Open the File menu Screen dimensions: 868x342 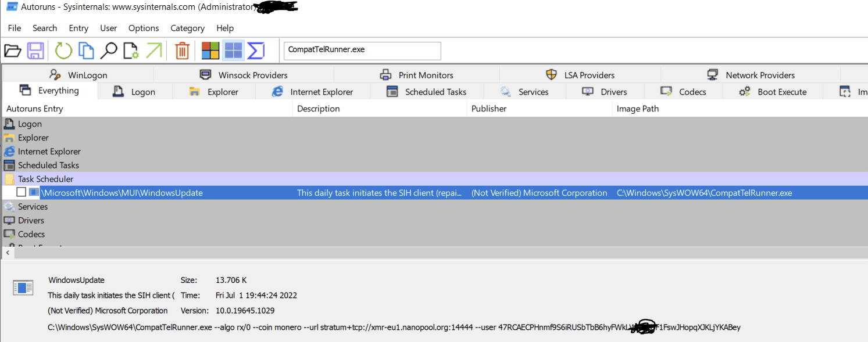pyautogui.click(x=15, y=28)
